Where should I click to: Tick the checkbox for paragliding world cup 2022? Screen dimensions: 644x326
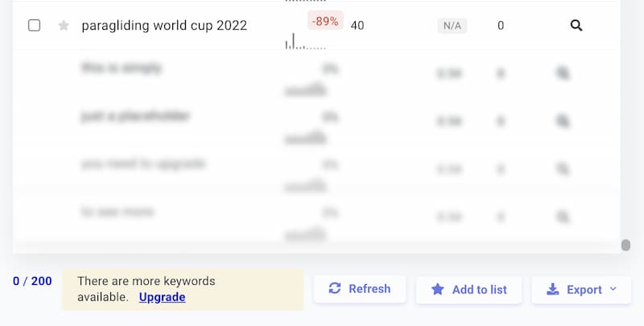coord(35,26)
